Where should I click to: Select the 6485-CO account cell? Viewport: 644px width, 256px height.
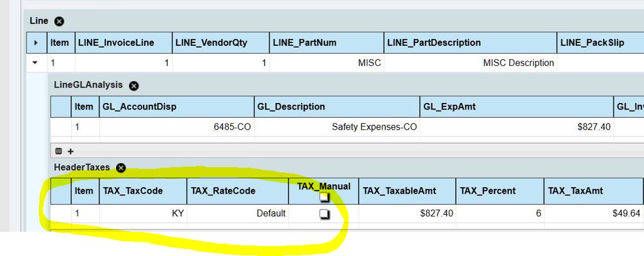pos(177,127)
